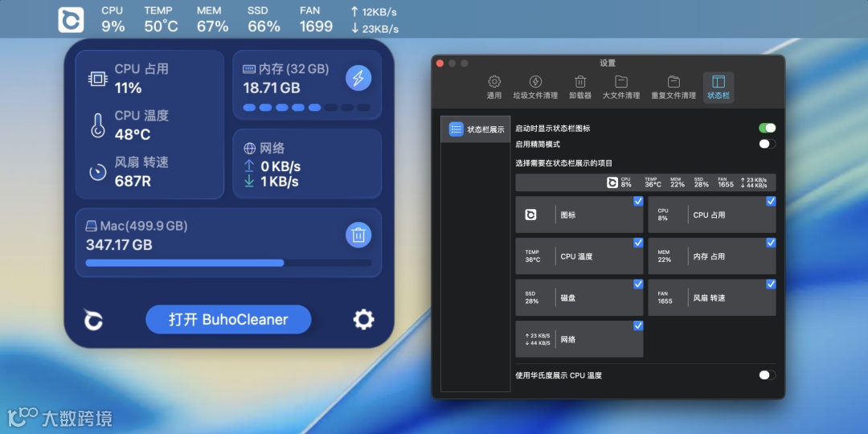
Task: Select 状态栏展示 in settings sidebar
Action: point(476,129)
